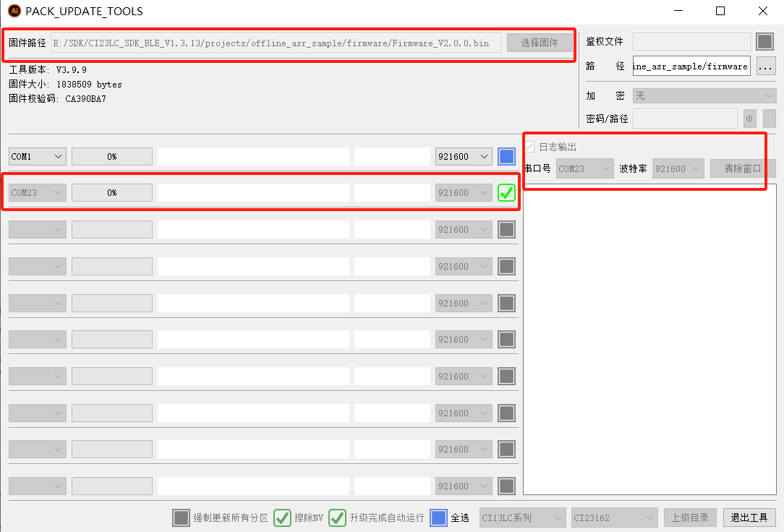
Task: Click the green checkmark on COM23 row
Action: pyautogui.click(x=506, y=193)
